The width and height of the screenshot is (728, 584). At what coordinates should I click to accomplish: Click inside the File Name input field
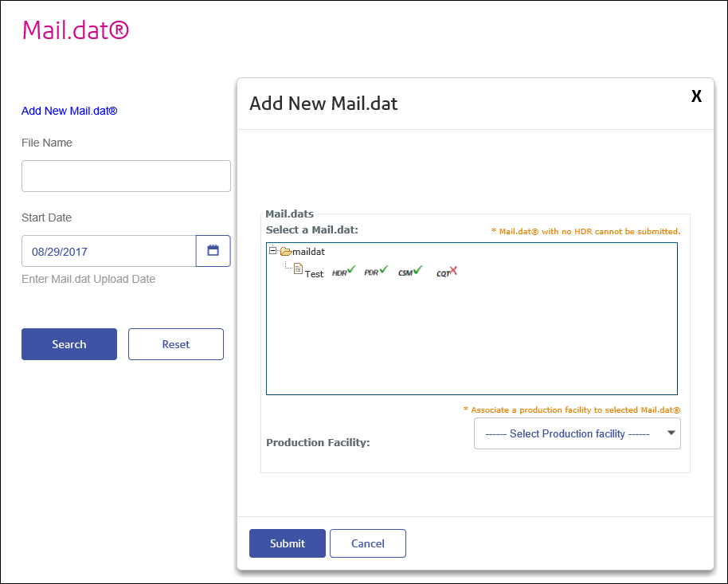(125, 175)
